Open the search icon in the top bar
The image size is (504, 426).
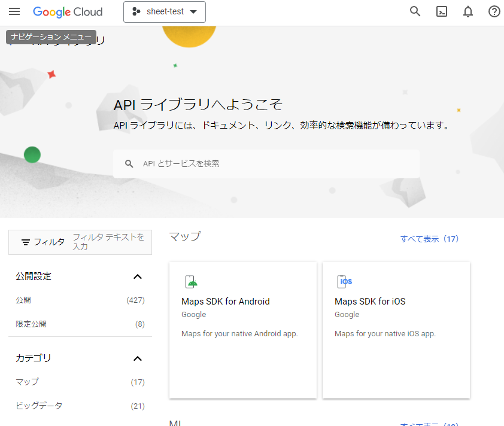[415, 11]
